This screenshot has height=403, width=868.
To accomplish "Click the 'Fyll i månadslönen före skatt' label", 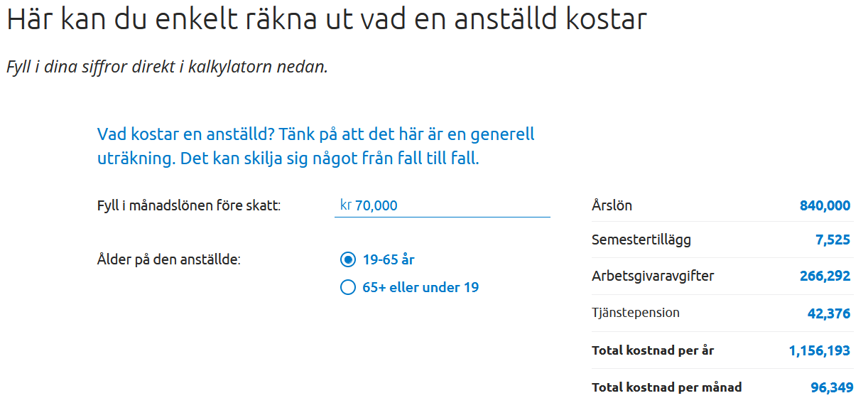I will pos(189,205).
